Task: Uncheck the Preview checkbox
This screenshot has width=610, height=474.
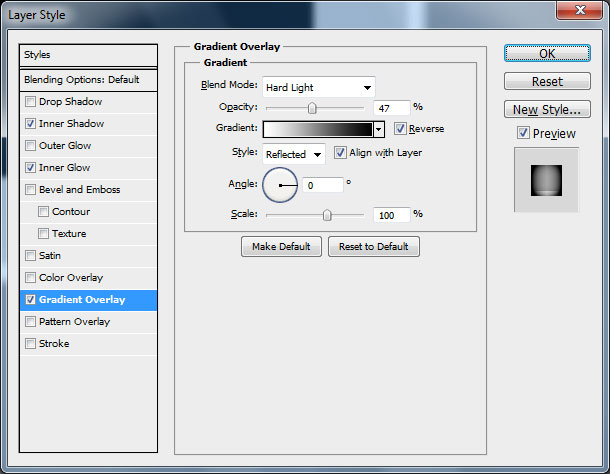Action: coord(523,133)
